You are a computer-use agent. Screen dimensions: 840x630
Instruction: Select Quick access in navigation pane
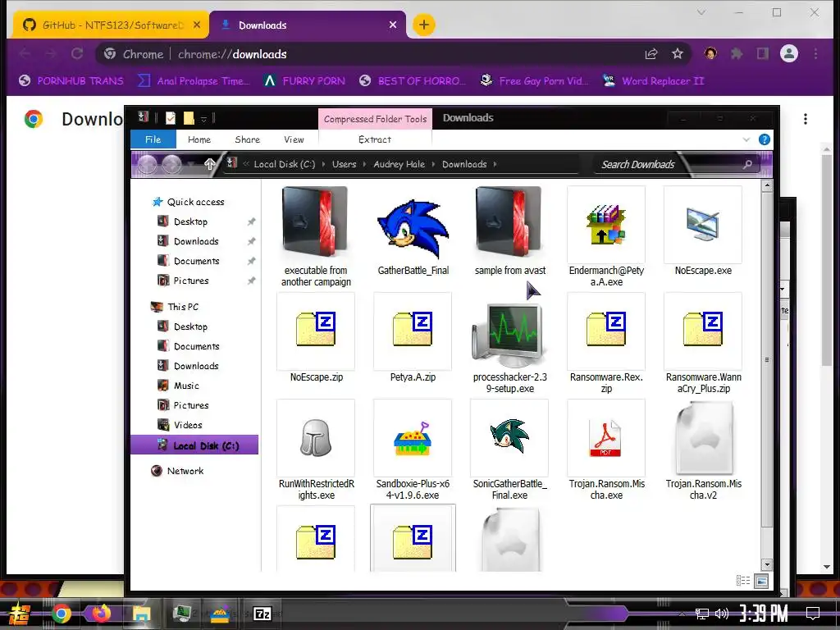[195, 202]
